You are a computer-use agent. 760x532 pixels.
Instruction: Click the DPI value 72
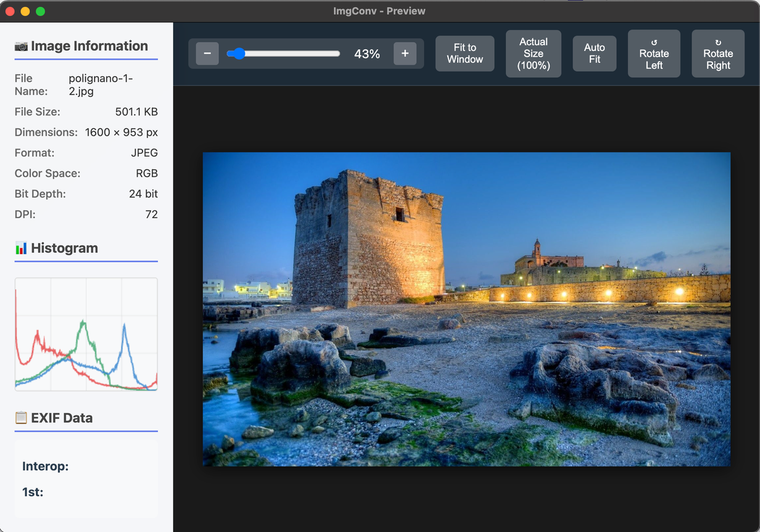click(x=151, y=215)
